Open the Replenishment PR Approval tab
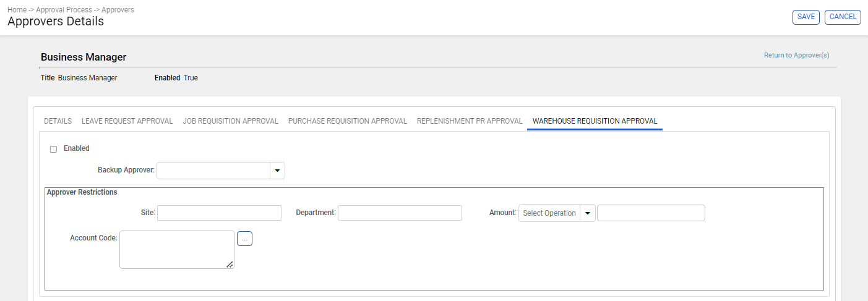Image resolution: width=868 pixels, height=301 pixels. coord(470,121)
